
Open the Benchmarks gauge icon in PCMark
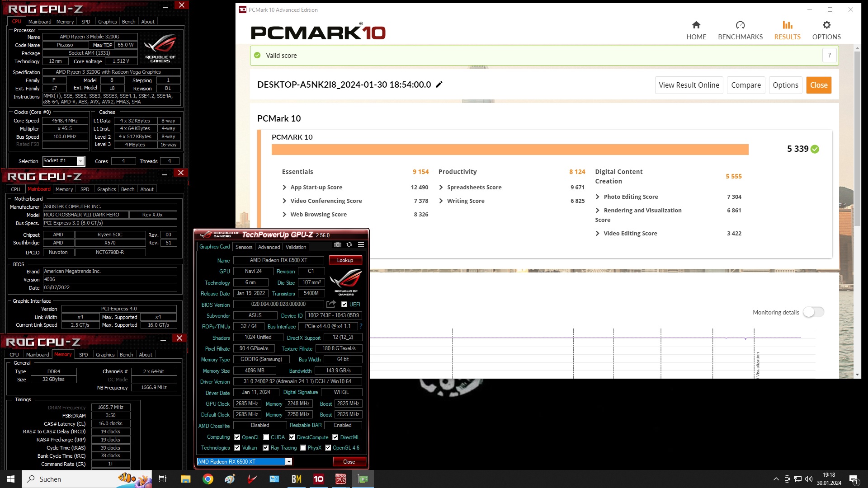pos(740,25)
